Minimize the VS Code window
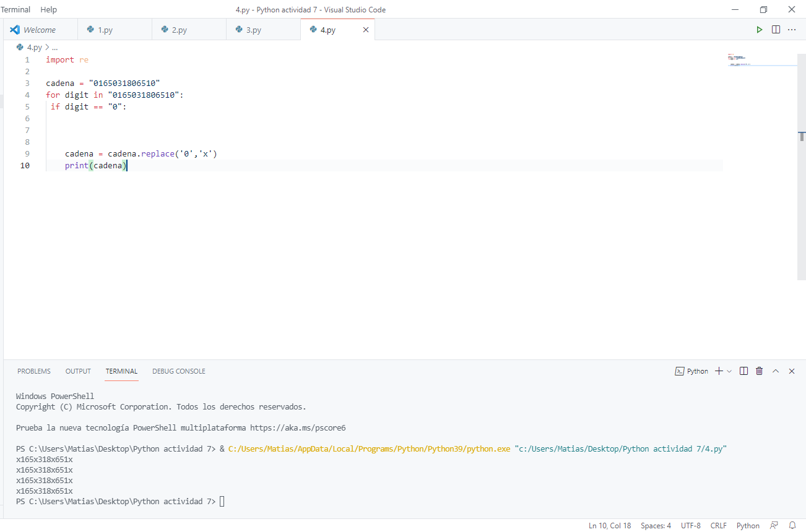The width and height of the screenshot is (806, 532). coord(735,9)
